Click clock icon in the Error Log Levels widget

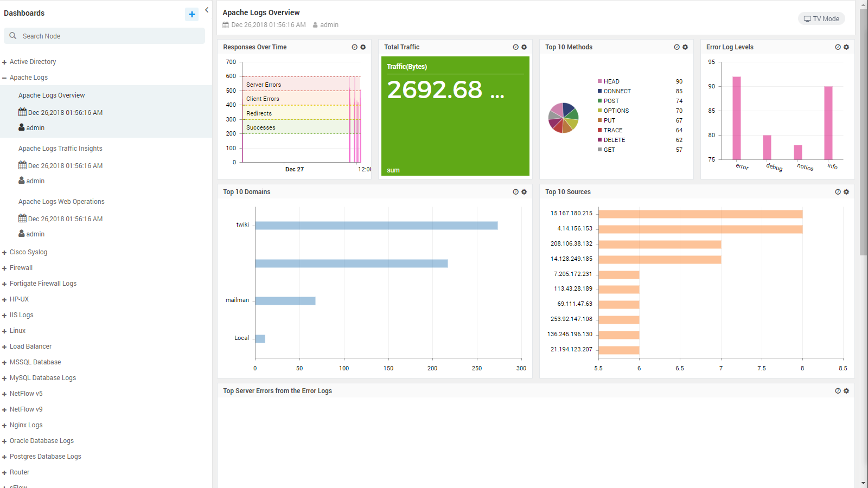838,47
